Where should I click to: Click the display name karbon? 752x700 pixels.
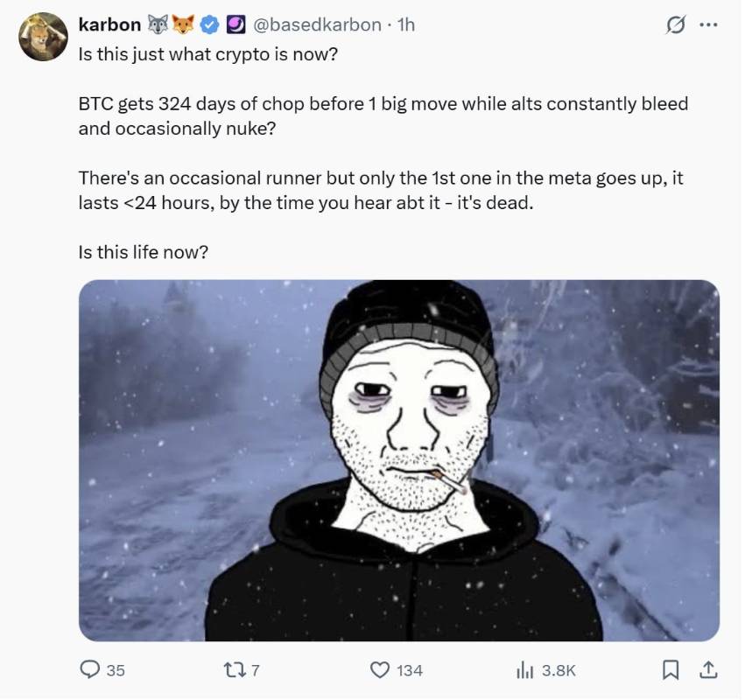click(109, 25)
